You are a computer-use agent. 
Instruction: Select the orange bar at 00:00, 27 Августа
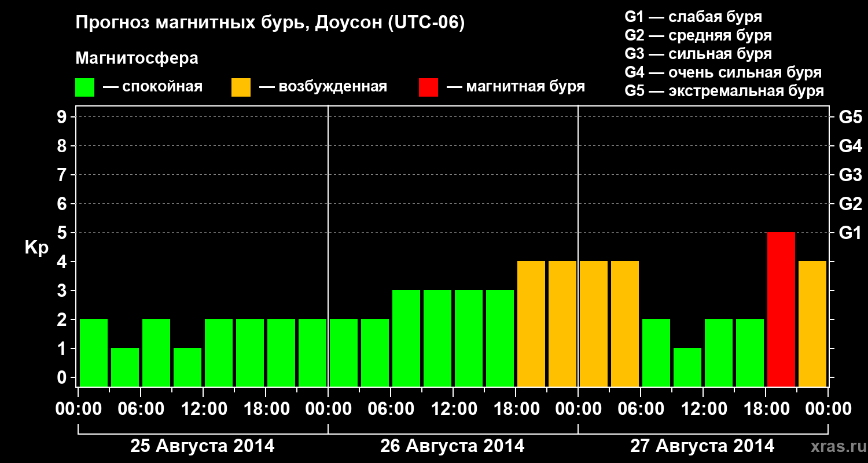(x=594, y=324)
